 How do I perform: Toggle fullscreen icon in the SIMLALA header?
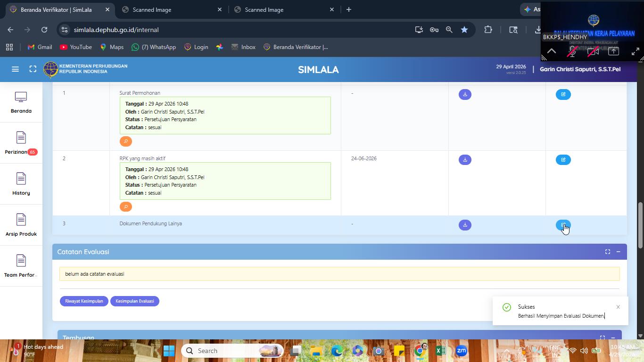[33, 69]
